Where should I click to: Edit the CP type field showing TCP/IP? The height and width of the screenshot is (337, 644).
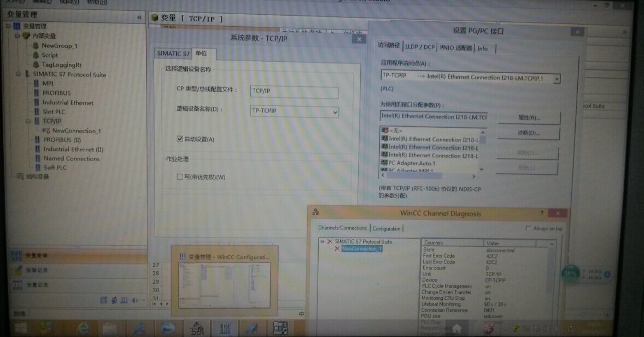(x=294, y=92)
